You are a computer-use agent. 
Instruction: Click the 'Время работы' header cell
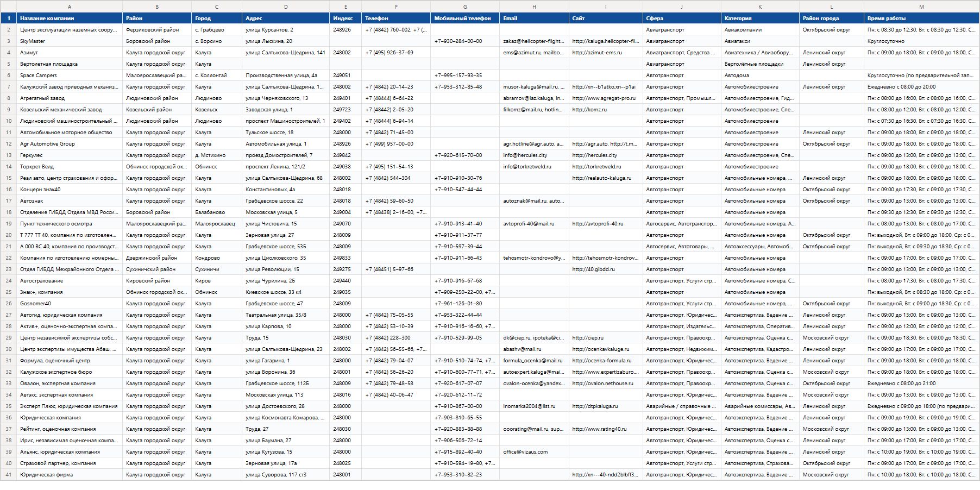[x=921, y=18]
